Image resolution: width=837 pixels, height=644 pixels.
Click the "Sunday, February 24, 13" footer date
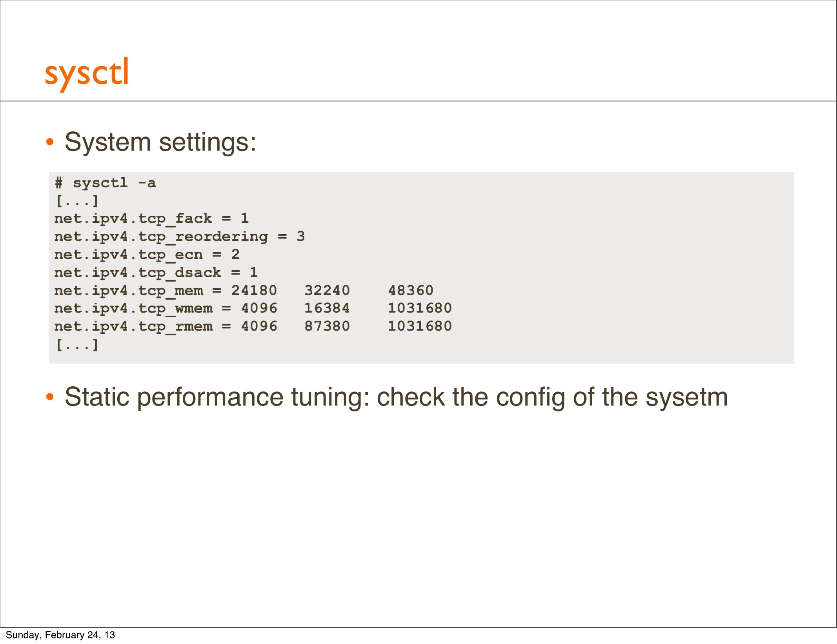tap(60, 635)
